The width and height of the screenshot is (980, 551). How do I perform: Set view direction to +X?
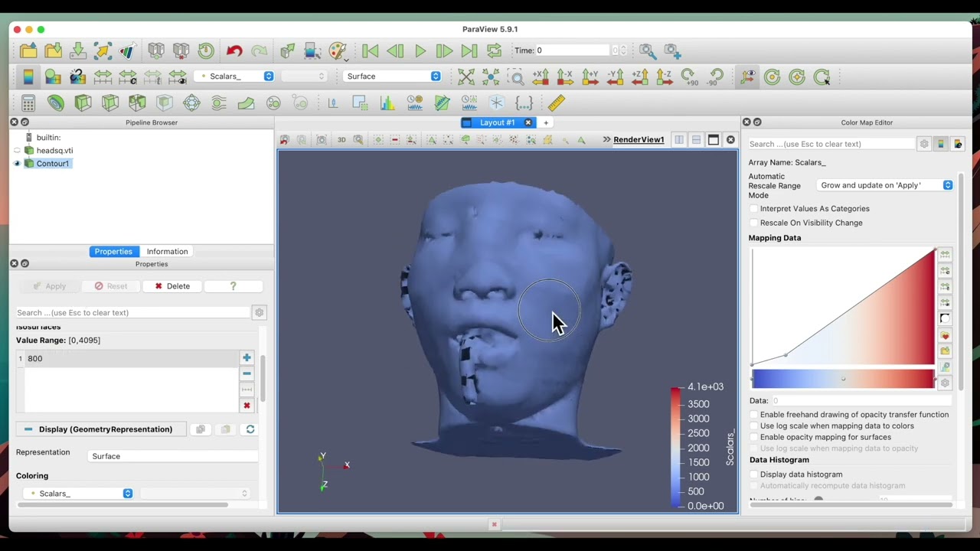point(541,77)
